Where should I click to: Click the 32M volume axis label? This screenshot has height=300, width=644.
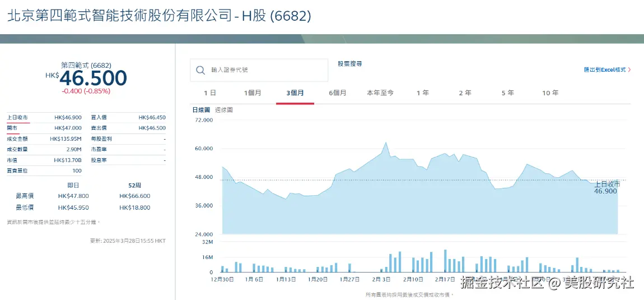click(208, 242)
